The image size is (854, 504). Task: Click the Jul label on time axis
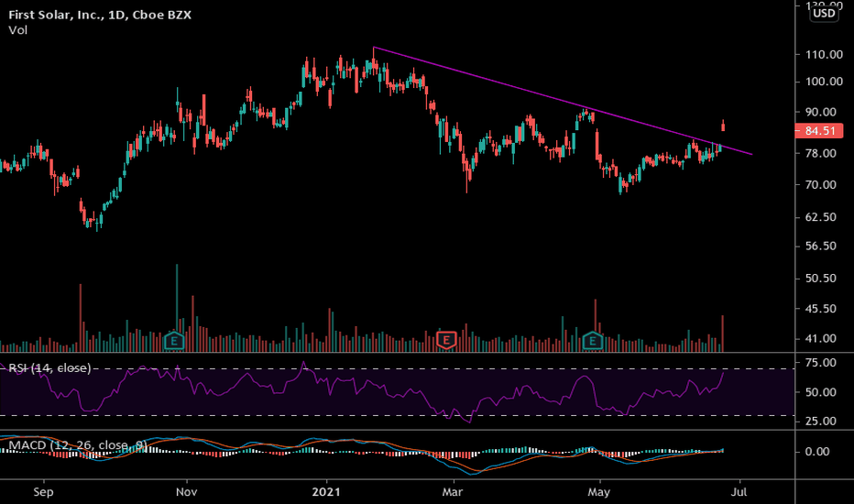click(739, 492)
